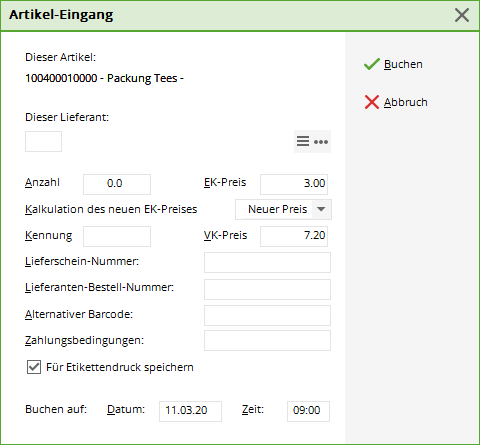This screenshot has width=480, height=445.
Task: Click the Datum field showing 11.03.20
Action: click(190, 411)
